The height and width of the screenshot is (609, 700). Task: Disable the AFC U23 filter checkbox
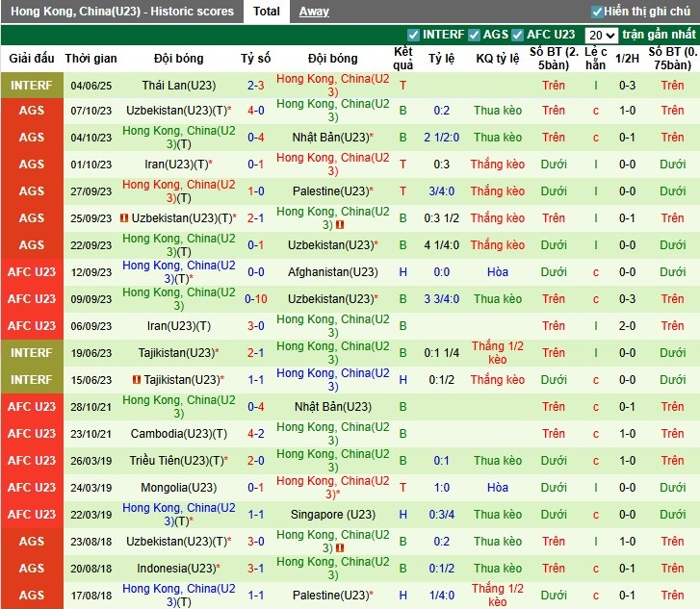tap(518, 35)
